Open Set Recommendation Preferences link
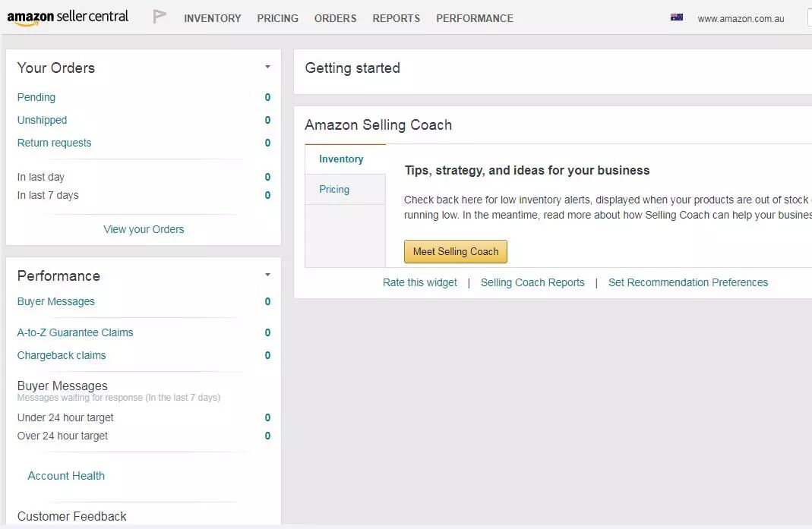 [687, 282]
